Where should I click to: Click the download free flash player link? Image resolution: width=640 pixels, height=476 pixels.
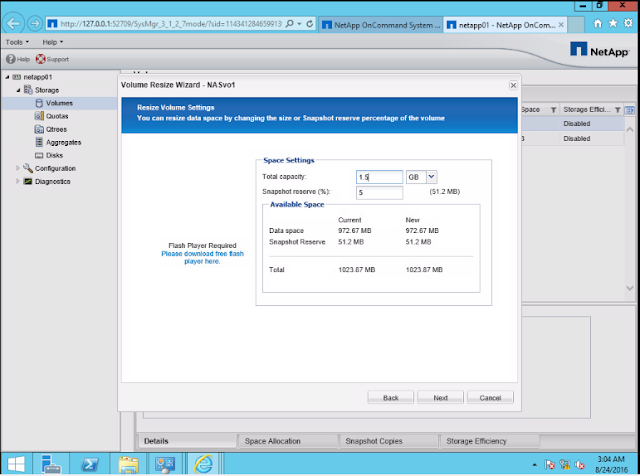click(x=202, y=258)
